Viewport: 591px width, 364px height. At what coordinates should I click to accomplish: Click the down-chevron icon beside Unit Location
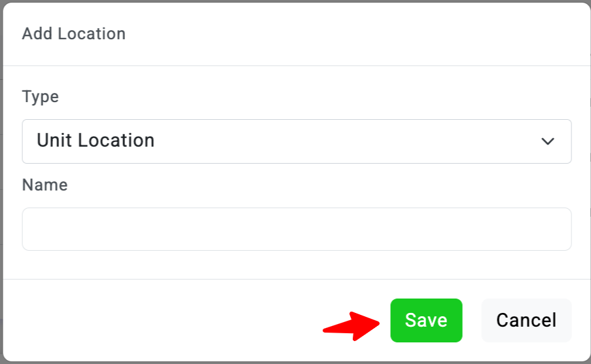[548, 141]
